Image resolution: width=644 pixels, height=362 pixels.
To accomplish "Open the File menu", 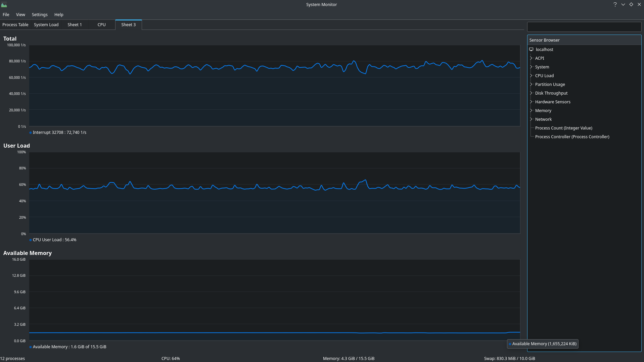I will point(6,15).
